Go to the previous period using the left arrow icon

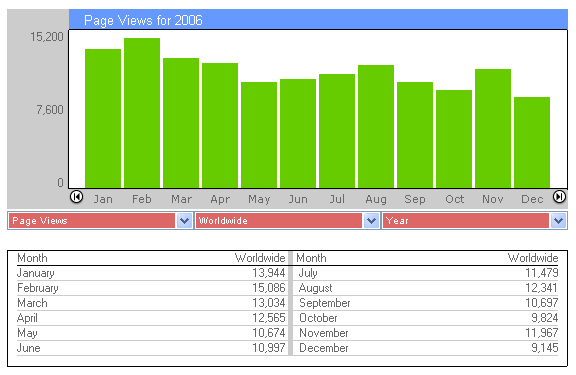[76, 197]
